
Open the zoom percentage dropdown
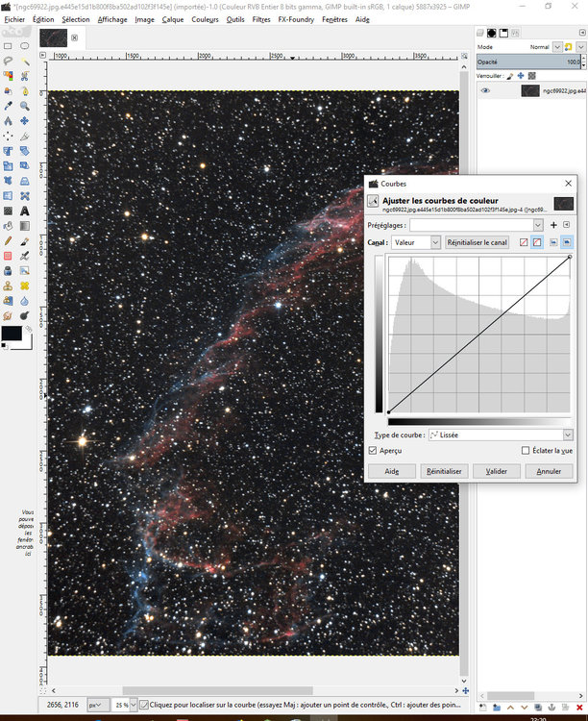133,705
